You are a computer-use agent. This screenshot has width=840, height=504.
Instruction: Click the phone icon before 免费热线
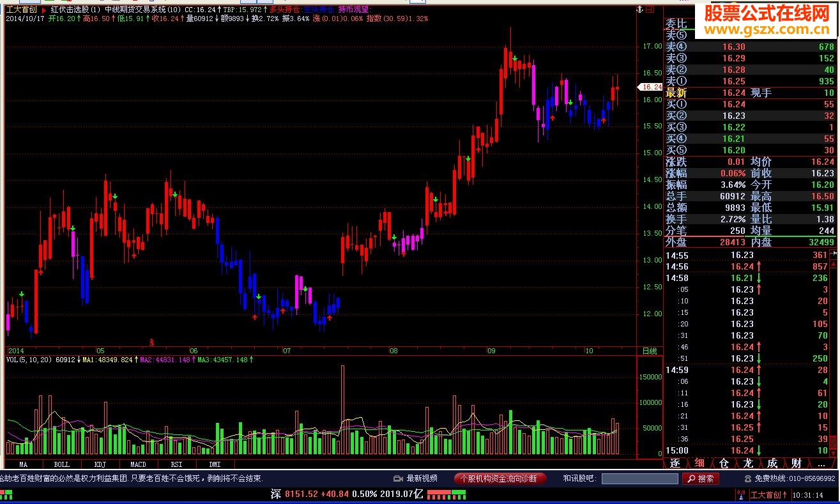[748, 478]
